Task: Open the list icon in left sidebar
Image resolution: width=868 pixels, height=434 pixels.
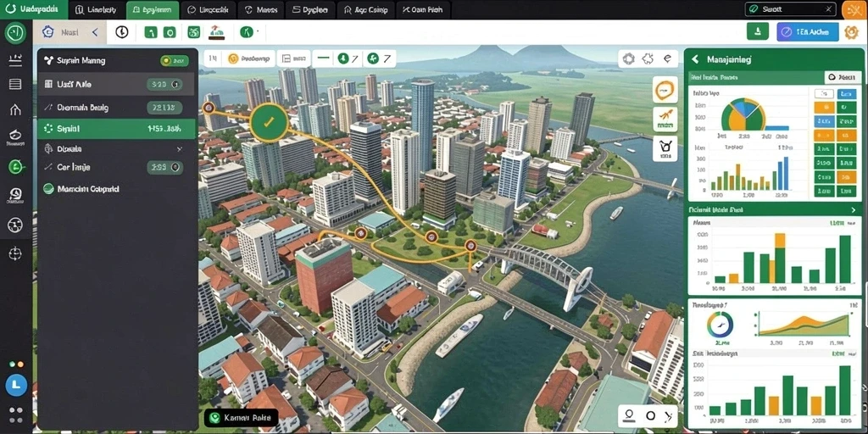Action: [x=15, y=84]
